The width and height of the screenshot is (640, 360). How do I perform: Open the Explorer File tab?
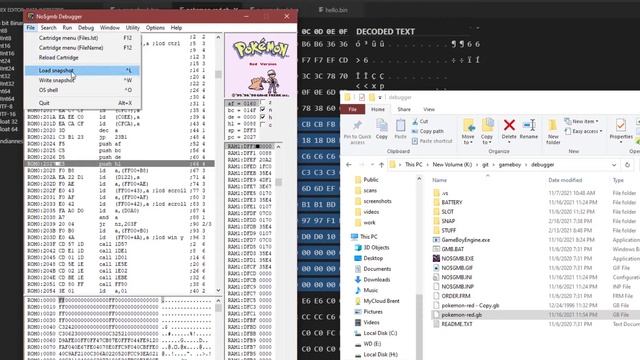(x=353, y=109)
